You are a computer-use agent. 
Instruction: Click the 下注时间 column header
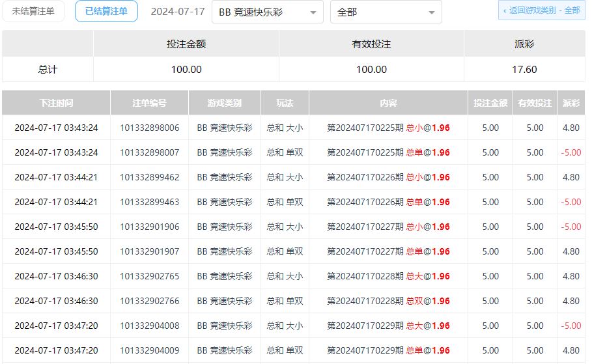[56, 103]
